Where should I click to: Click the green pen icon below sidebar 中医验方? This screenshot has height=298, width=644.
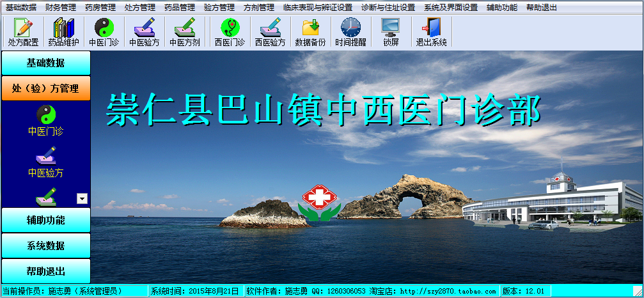[46, 196]
